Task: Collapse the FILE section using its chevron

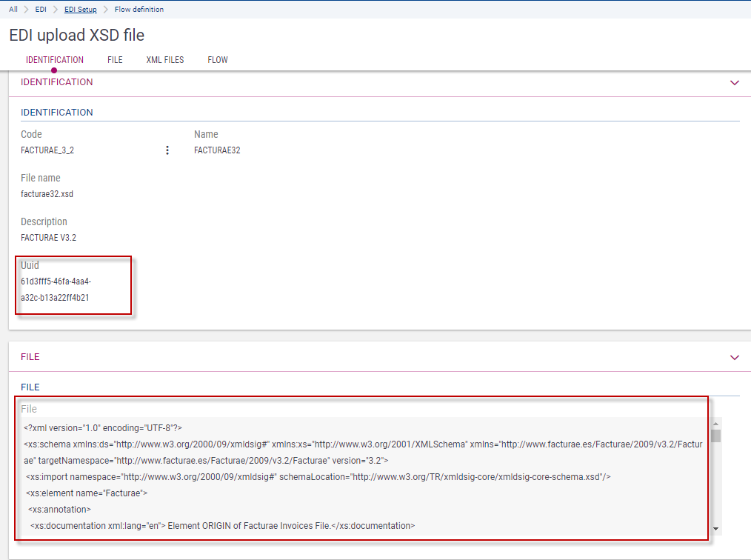Action: coord(734,357)
